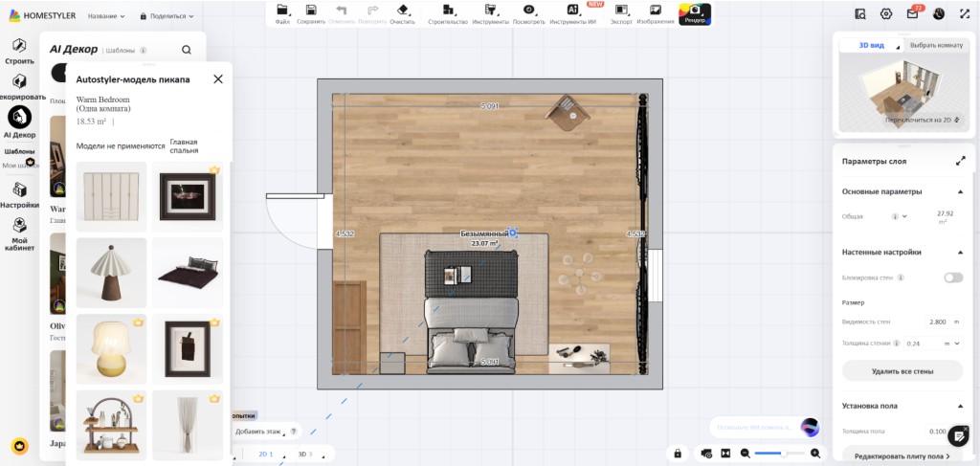Select the 3D вид tab
Viewport: 980px width, 466px height.
pyautogui.click(x=871, y=46)
